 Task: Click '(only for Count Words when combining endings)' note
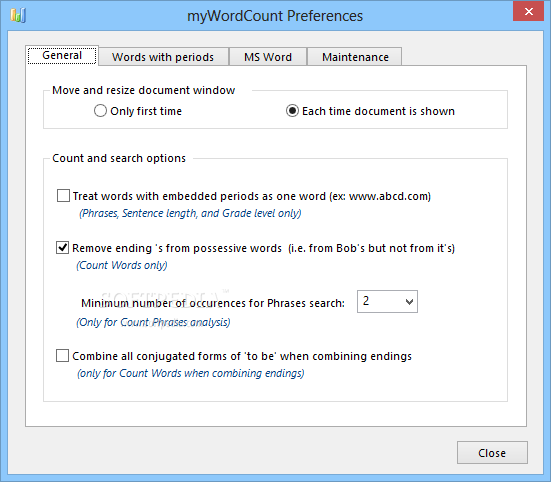pos(190,373)
